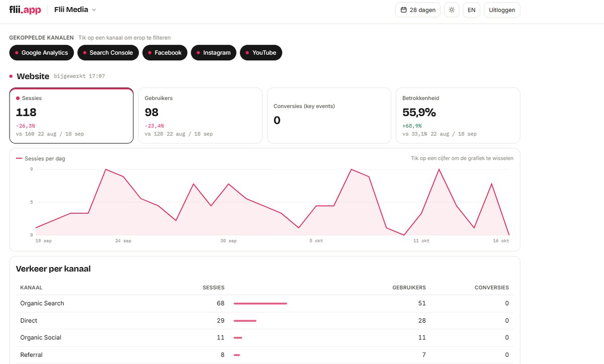Click the Verkeer per kanaal heading
604x364 pixels.
pyautogui.click(x=53, y=269)
